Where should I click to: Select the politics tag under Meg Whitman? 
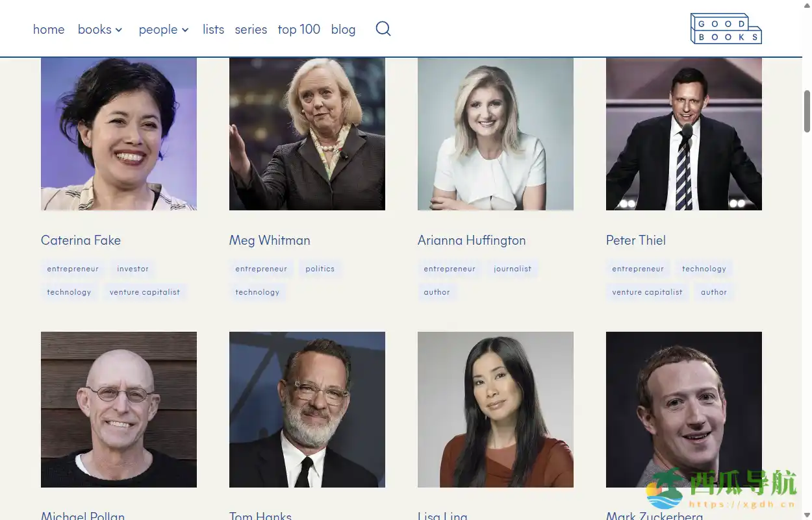[320, 269]
